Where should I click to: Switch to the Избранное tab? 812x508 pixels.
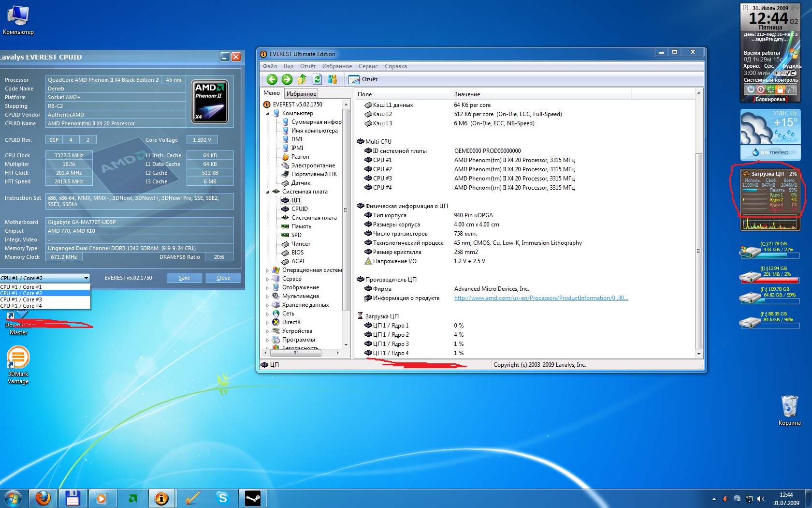click(301, 94)
